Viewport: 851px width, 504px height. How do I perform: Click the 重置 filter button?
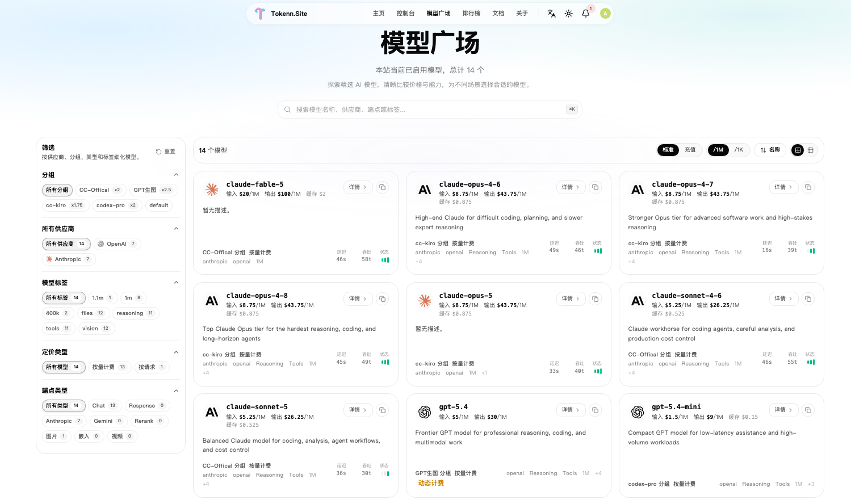pos(166,152)
